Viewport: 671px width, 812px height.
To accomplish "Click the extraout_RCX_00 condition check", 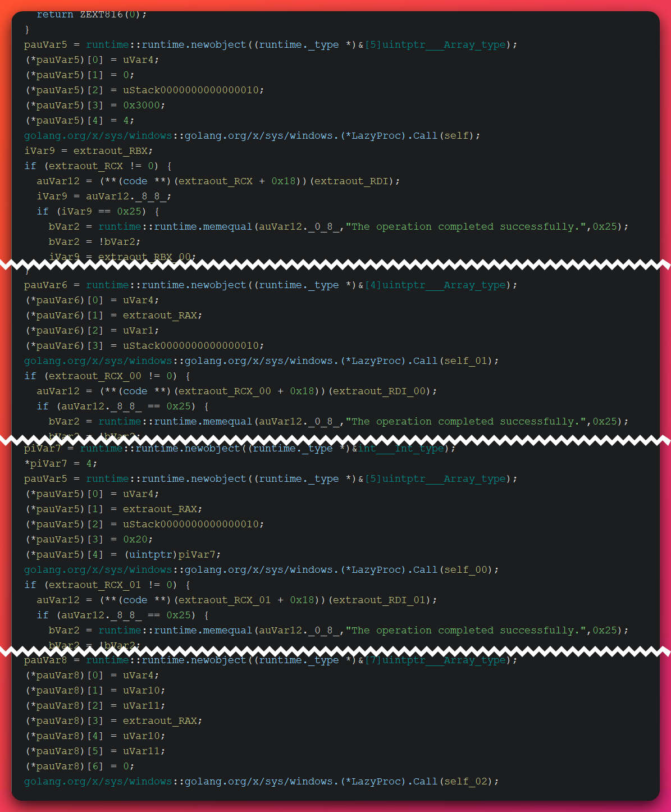I will 112,376.
